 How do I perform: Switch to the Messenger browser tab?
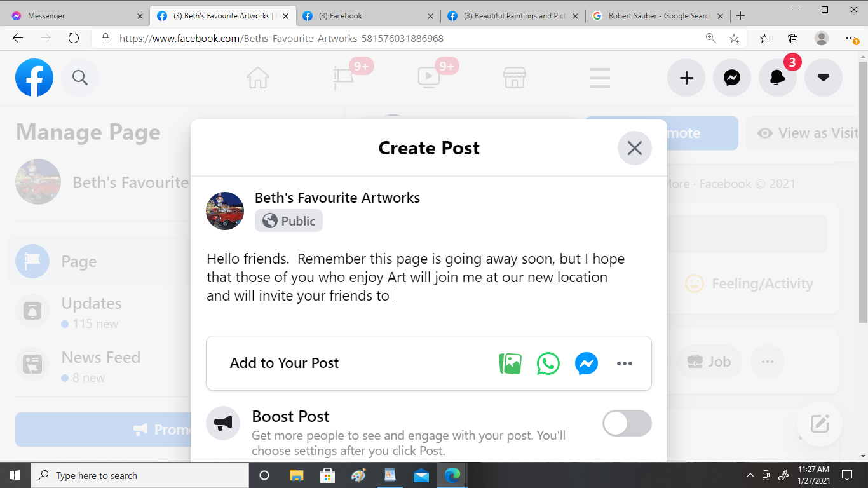[78, 16]
